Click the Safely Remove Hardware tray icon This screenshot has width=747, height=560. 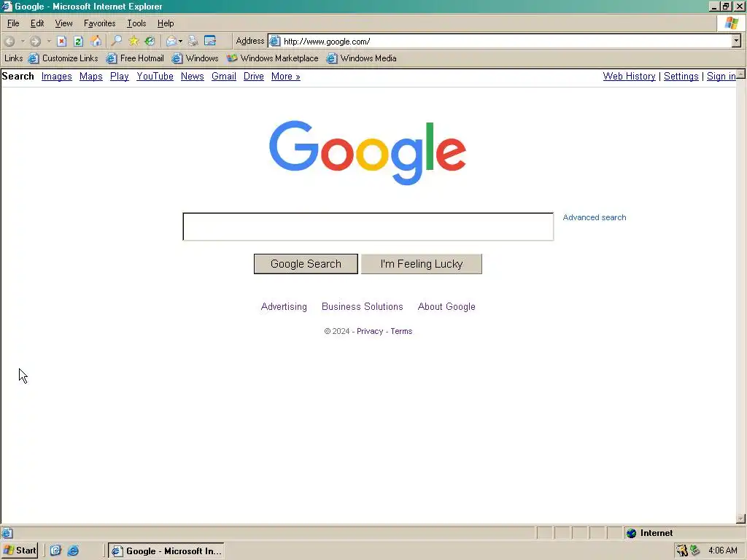point(695,551)
